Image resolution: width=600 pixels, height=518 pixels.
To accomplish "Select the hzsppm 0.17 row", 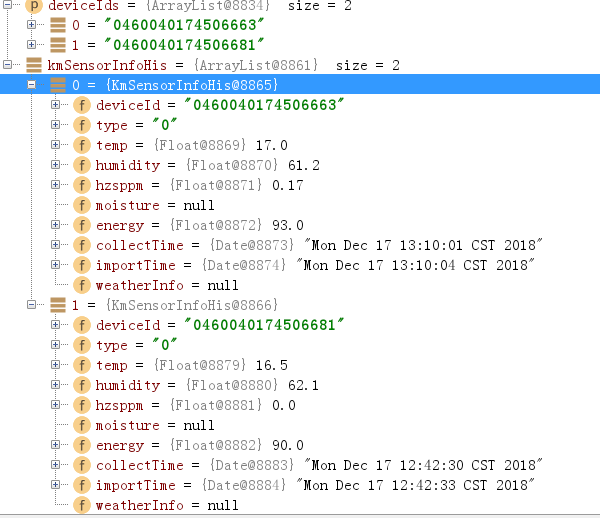I will 300,185.
